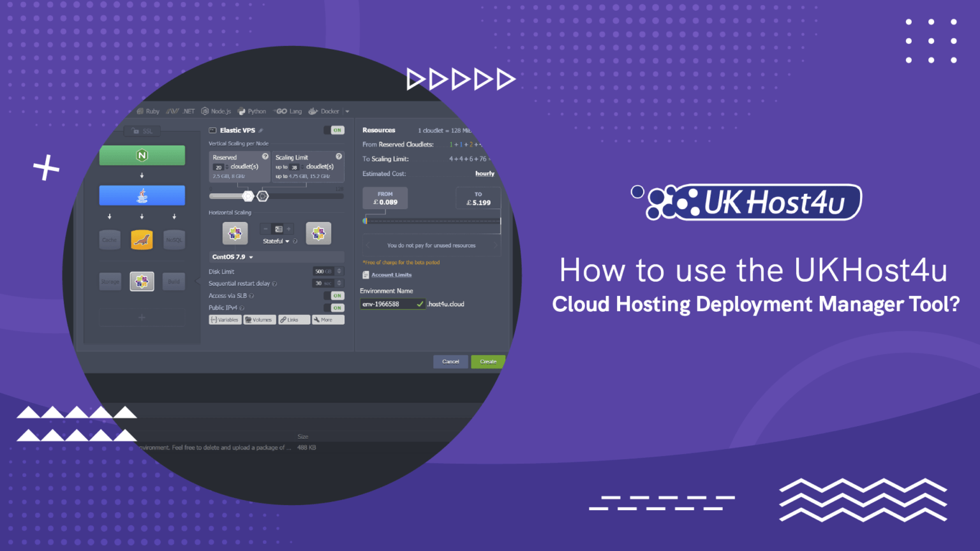Show info for Public IPv4
980x551 pixels.
click(x=242, y=308)
